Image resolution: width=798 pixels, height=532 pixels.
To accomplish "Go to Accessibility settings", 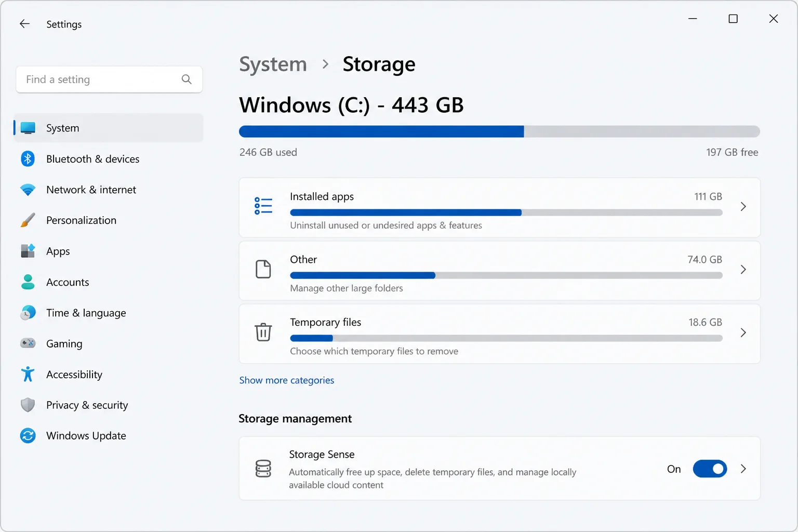I will [109, 374].
